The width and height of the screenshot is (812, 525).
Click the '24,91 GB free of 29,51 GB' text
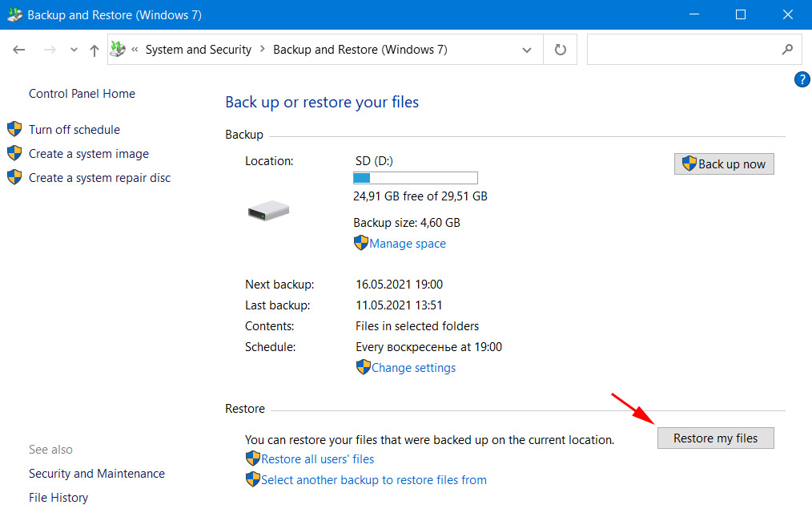(x=420, y=196)
